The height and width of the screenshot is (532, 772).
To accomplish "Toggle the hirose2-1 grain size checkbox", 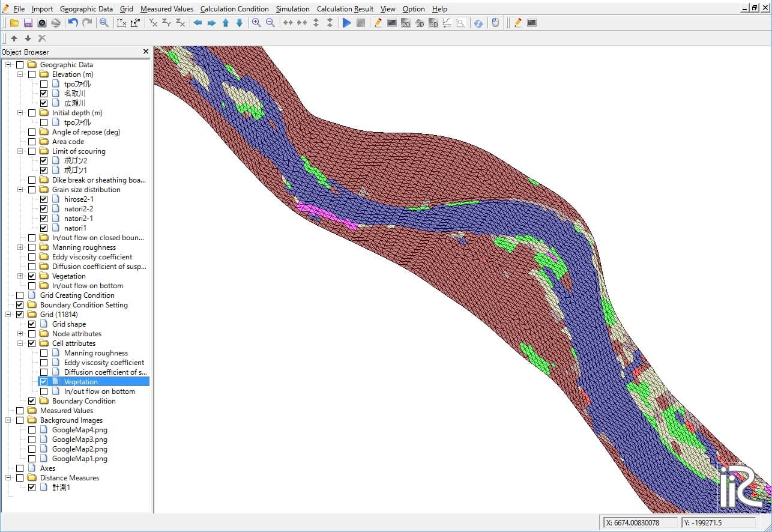I will coord(44,199).
